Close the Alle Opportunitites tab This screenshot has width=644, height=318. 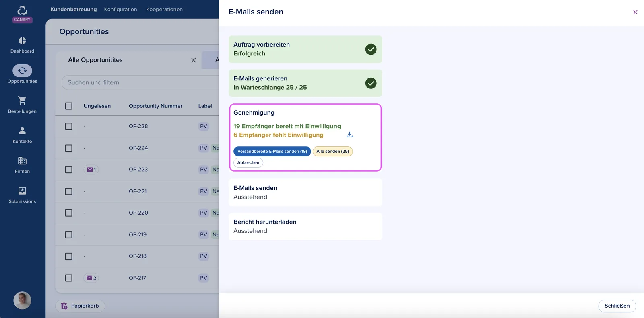coord(194,60)
